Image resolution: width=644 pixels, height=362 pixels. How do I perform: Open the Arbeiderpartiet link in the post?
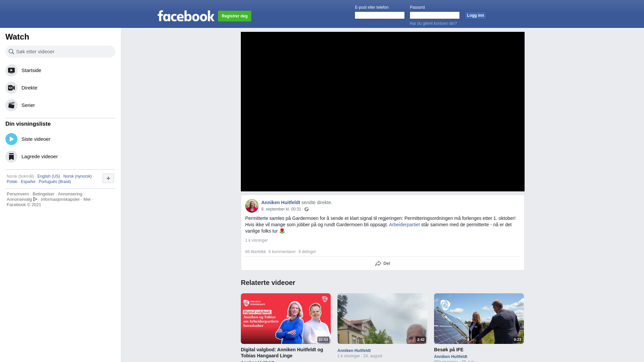(404, 225)
